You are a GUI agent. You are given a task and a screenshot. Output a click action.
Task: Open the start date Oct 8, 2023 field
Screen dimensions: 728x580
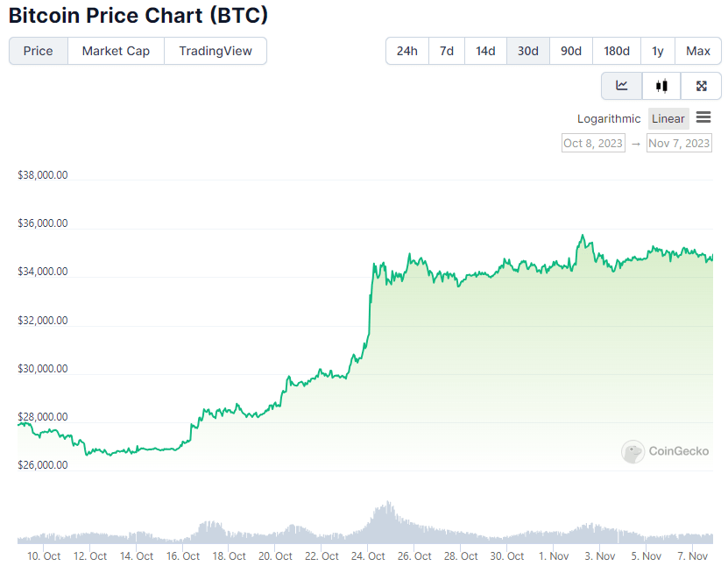click(593, 143)
